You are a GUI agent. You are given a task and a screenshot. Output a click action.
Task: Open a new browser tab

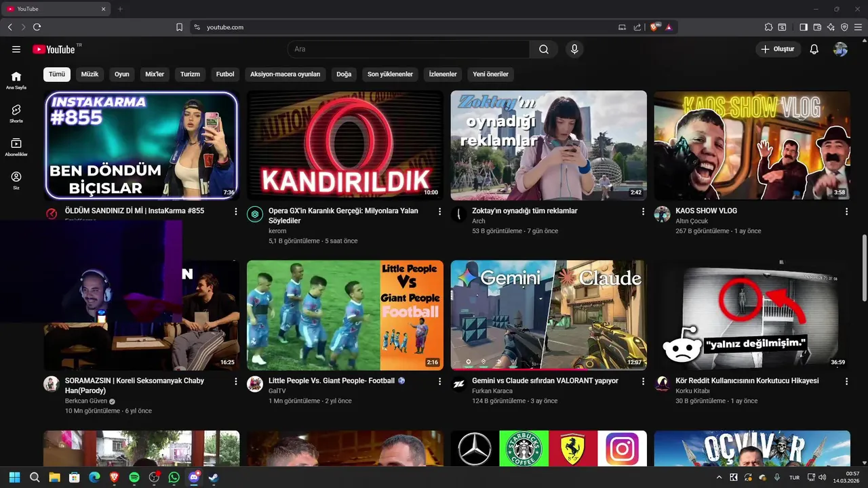coord(120,9)
